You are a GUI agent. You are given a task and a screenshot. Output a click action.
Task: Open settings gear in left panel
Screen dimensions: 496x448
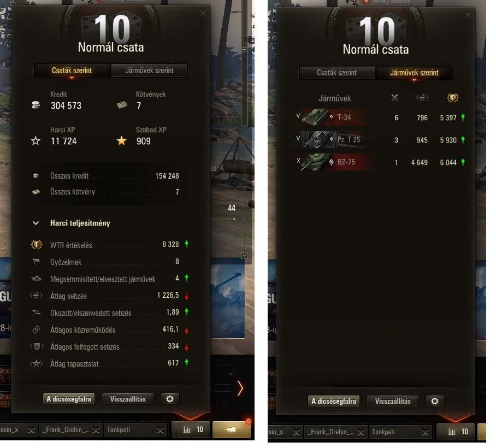(170, 399)
